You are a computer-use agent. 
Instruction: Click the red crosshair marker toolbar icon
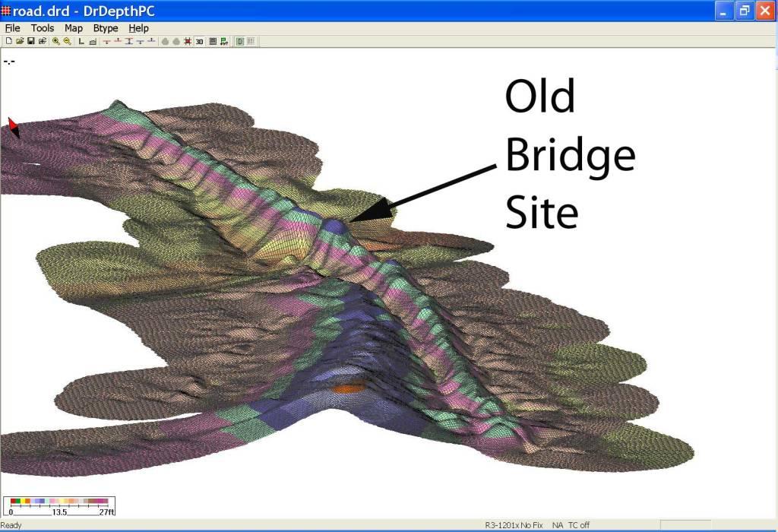point(187,41)
